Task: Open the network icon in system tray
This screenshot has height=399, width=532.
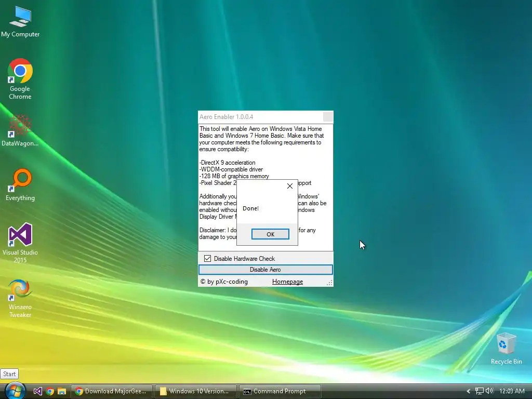Action: tap(479, 391)
